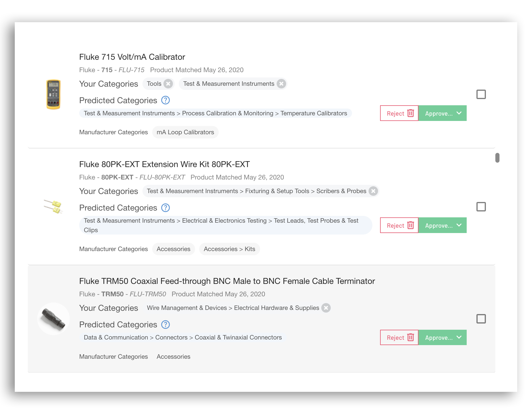This screenshot has height=414, width=532.
Task: Remove Electrical Hardware & Supplies category tag
Action: tap(326, 308)
